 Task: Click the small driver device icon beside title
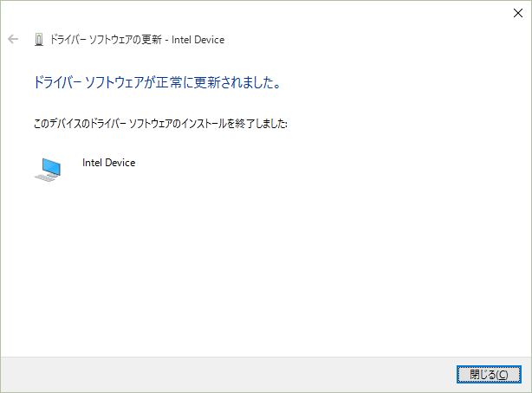tap(38, 40)
